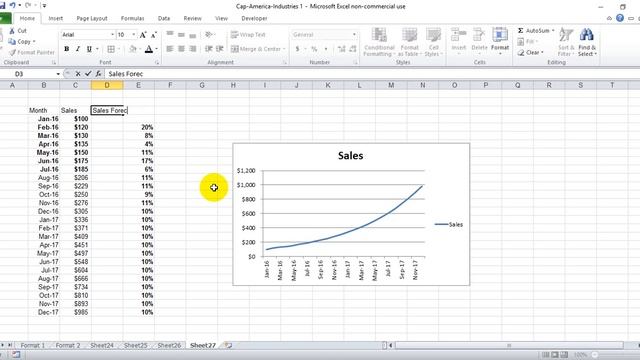
Task: Open Sort & Filter menu
Action: (x=566, y=42)
